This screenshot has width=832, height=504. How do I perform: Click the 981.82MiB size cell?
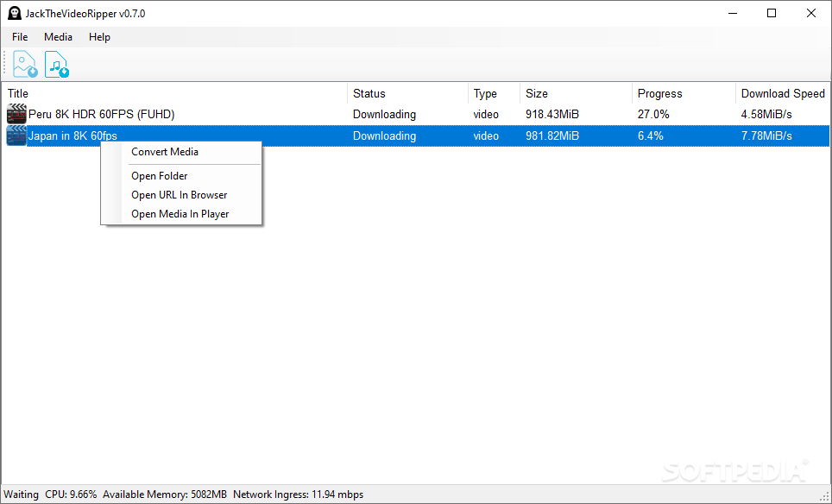point(552,135)
